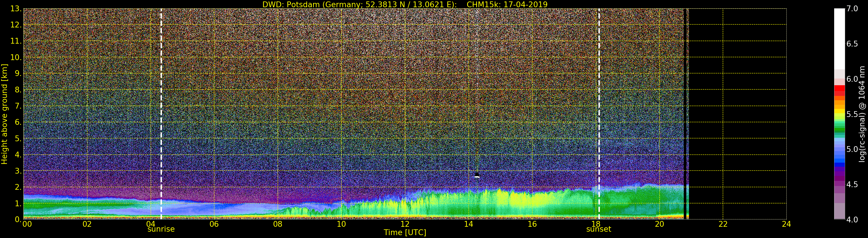This screenshot has width=868, height=238.
Task: Pick the red band of the colorbar
Action: pyautogui.click(x=839, y=88)
